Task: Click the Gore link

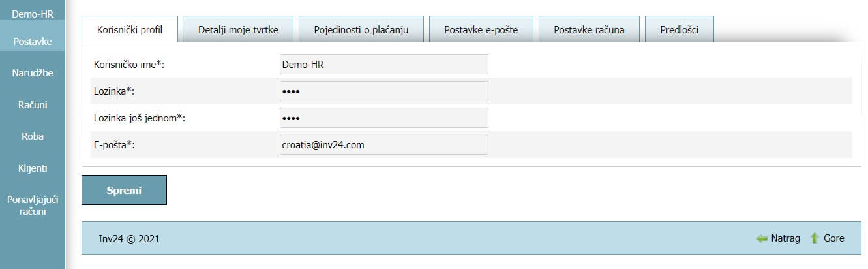Action: (834, 238)
